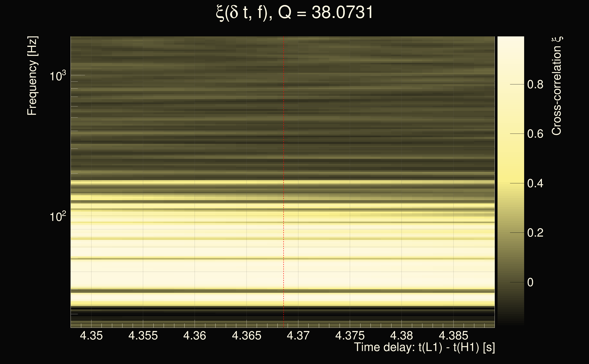Click the 0.6 value on the colorbar
Viewport: 589px width, 364px height.
pyautogui.click(x=535, y=134)
